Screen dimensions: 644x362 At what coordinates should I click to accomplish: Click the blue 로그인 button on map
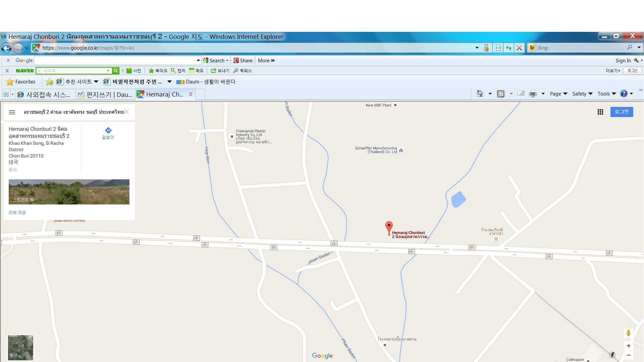tap(622, 112)
